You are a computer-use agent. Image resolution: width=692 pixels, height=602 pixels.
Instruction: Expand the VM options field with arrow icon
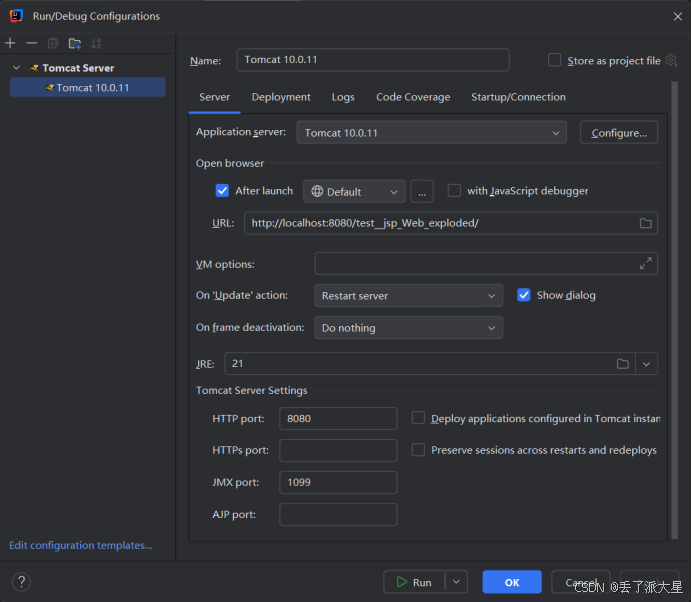coord(646,263)
